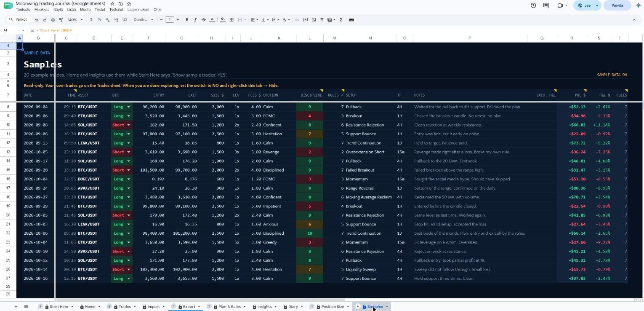Print the spreadsheet using the printer icon
The image size is (644, 311).
pyautogui.click(x=53, y=20)
